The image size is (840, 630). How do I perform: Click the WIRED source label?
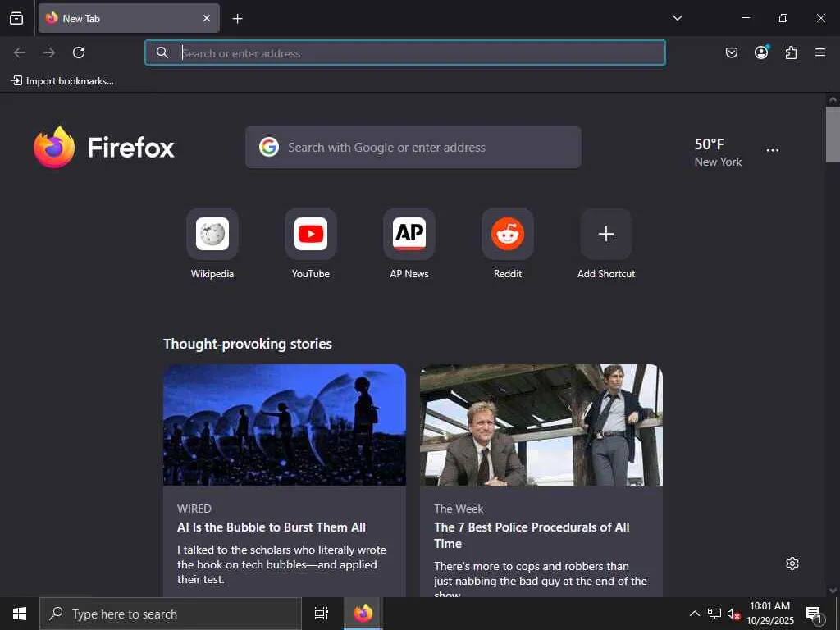[194, 509]
